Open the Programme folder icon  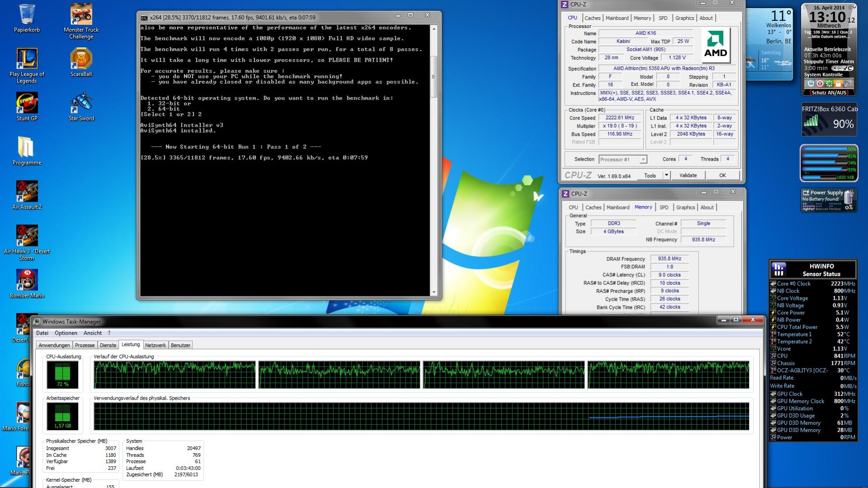click(27, 151)
